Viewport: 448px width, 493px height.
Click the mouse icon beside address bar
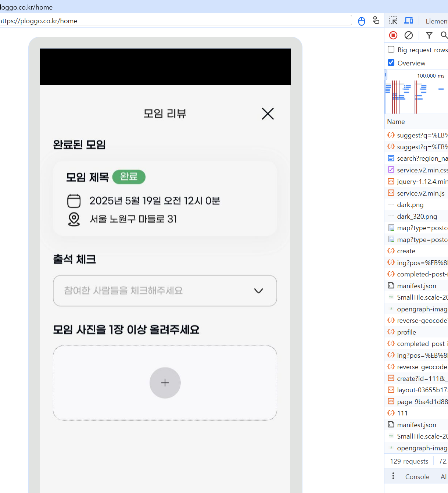[362, 21]
